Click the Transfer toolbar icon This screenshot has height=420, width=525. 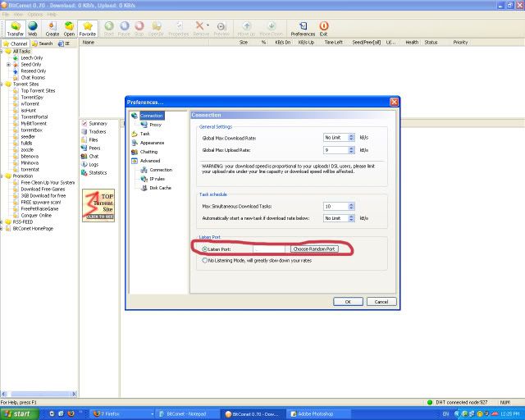click(x=16, y=29)
